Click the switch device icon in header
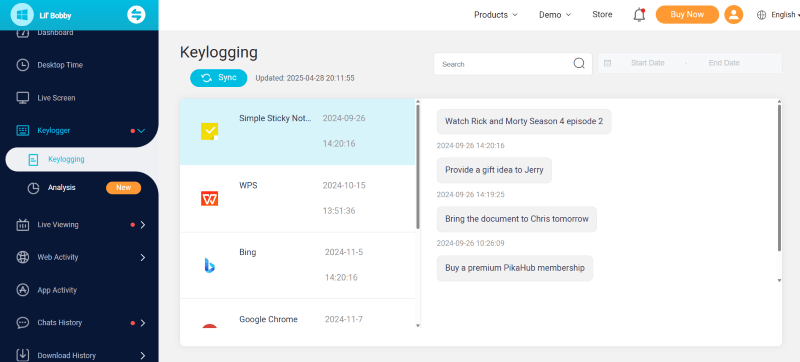The image size is (800, 362). [136, 15]
